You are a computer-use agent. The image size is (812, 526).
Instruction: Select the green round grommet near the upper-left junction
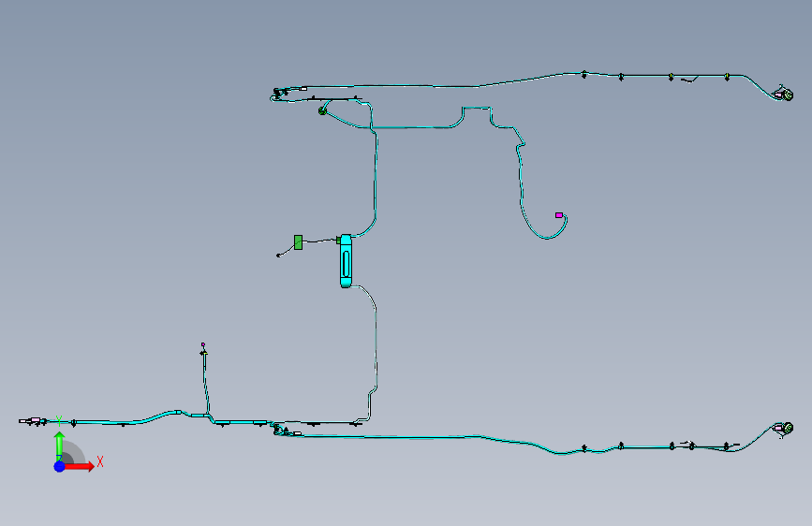coord(322,110)
